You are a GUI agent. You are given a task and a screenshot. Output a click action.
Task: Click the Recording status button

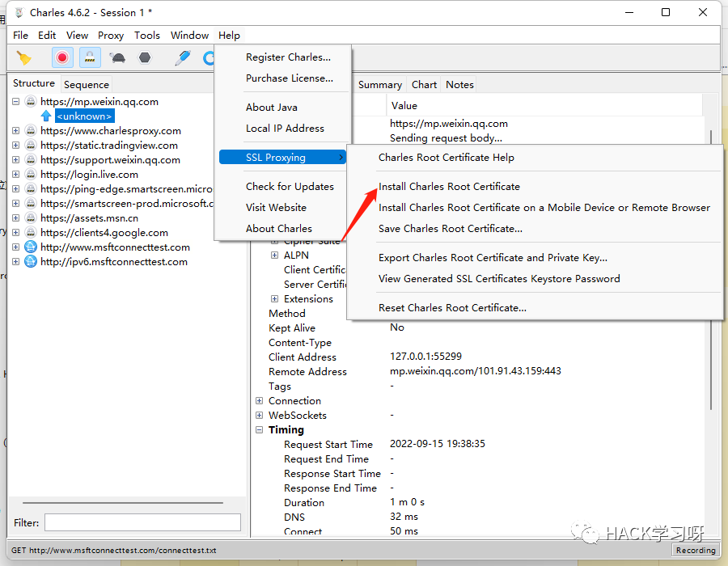(695, 550)
